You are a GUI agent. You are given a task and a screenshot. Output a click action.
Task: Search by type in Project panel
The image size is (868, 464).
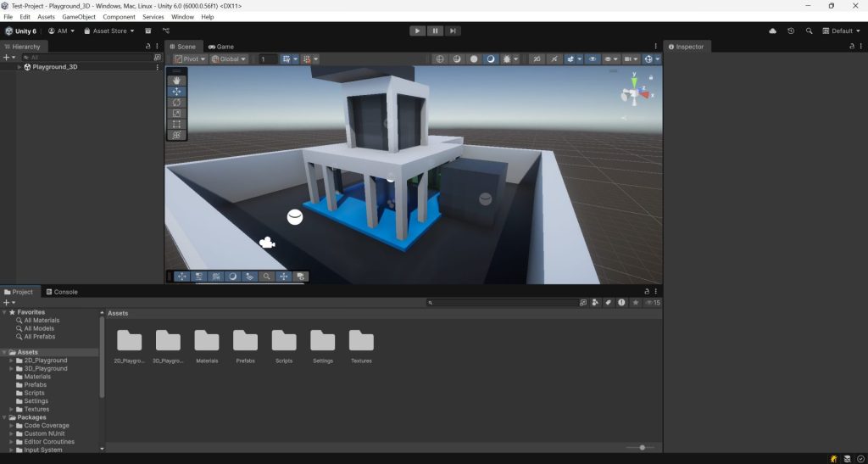[595, 302]
